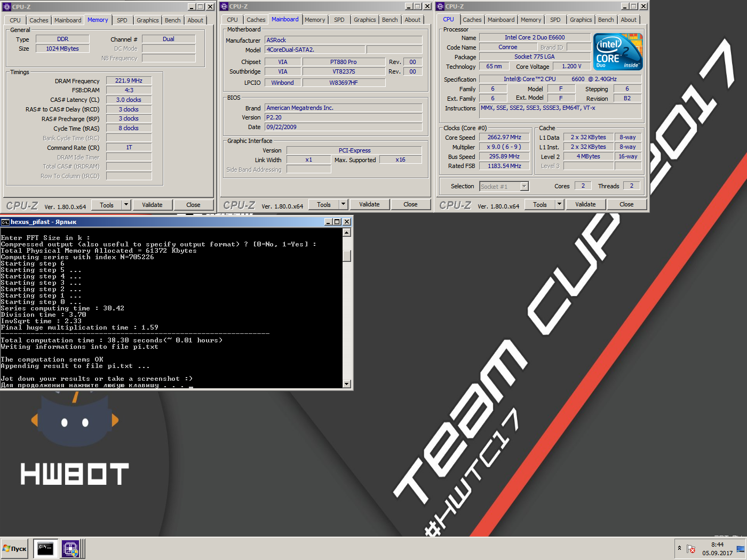Select Memory tab in CPU window
This screenshot has height=560, width=747.
[531, 20]
